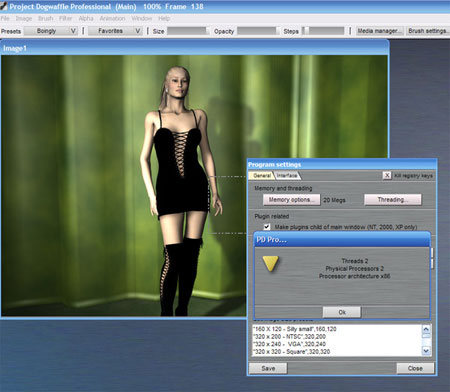Image resolution: width=450 pixels, height=392 pixels.
Task: Click the presets list scroll up arrow
Action: (426, 329)
